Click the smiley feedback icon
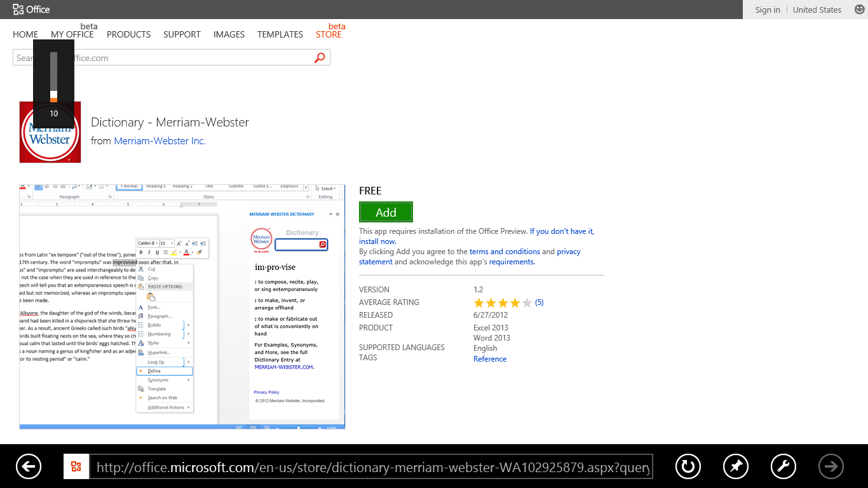The width and height of the screenshot is (868, 488). tap(860, 10)
